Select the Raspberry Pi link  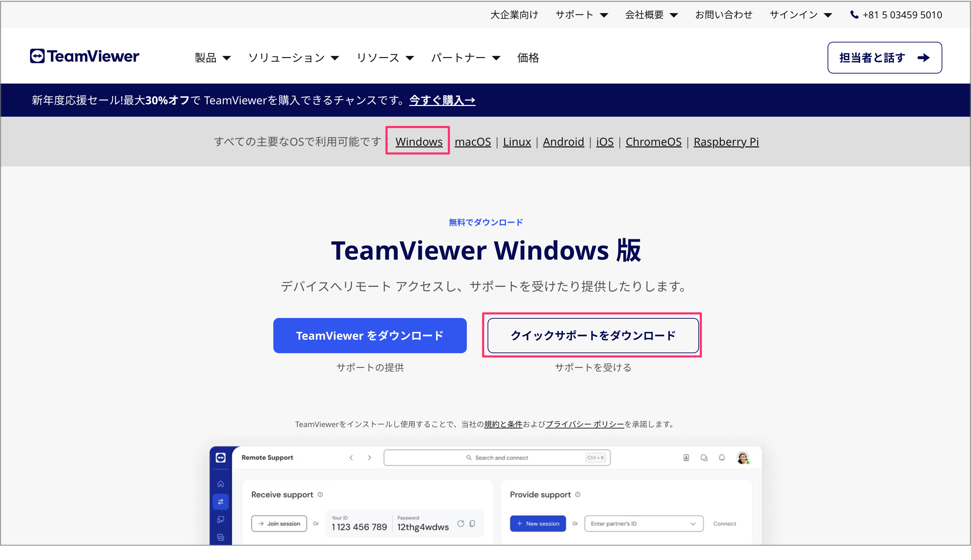[726, 142]
